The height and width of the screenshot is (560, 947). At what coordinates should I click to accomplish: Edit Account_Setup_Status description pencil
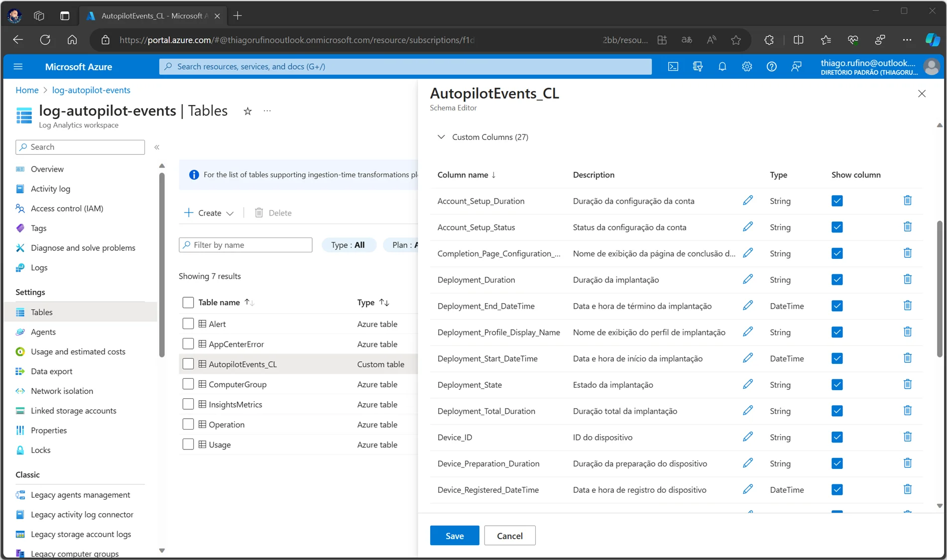tap(747, 227)
